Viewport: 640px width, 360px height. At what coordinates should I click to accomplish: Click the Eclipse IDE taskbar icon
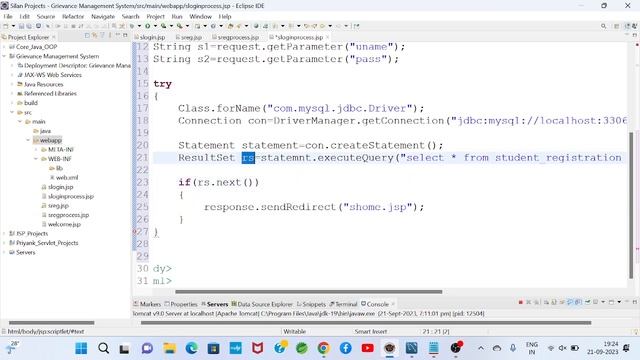[x=390, y=348]
